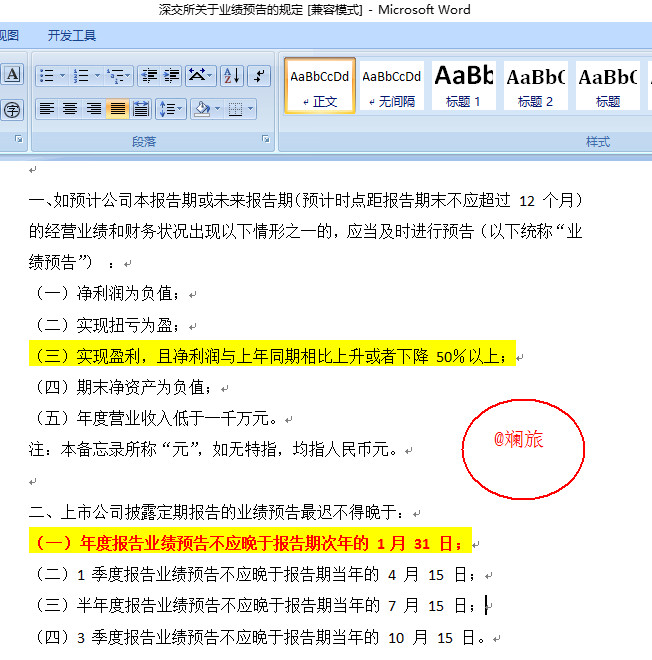Toggle justified alignment button
Image resolution: width=652 pixels, height=660 pixels.
pos(117,109)
